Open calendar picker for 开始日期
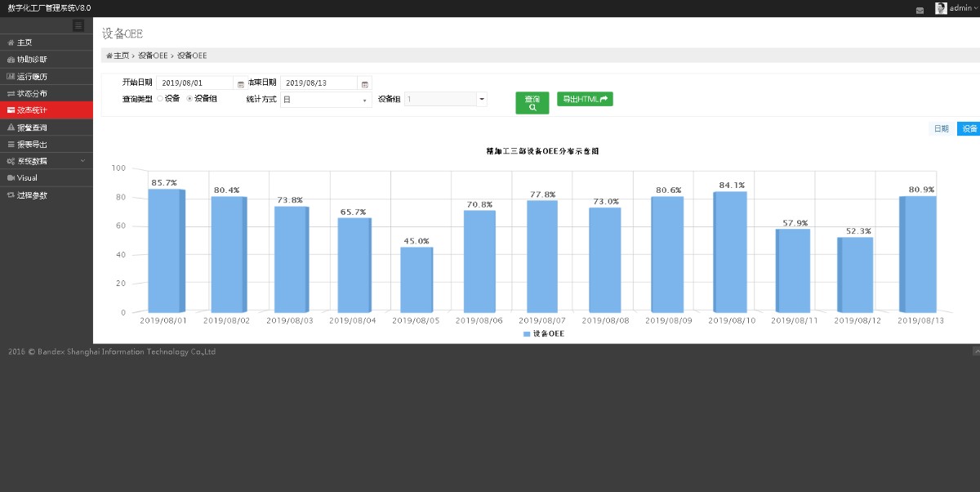980x492 pixels. [x=240, y=83]
